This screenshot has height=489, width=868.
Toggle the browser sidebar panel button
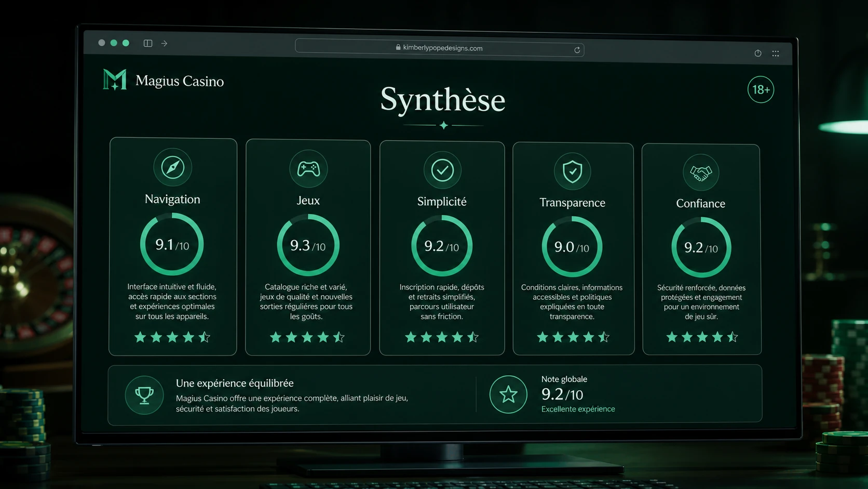148,43
